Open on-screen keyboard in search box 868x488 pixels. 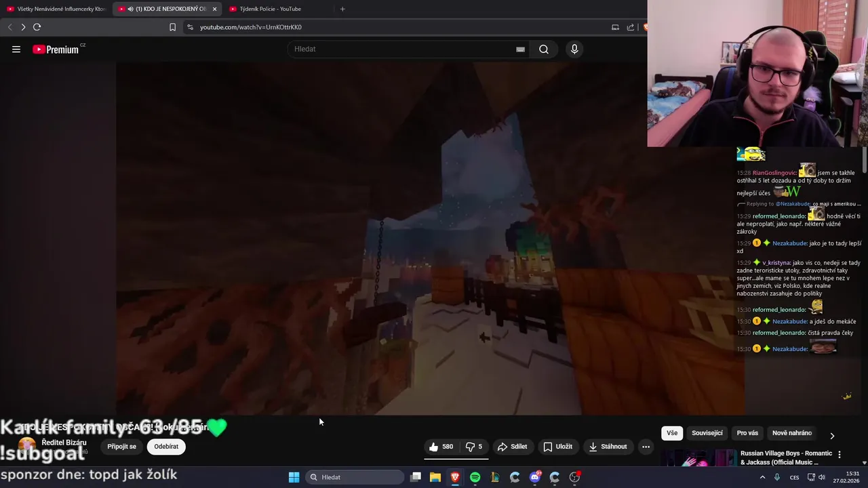click(520, 49)
